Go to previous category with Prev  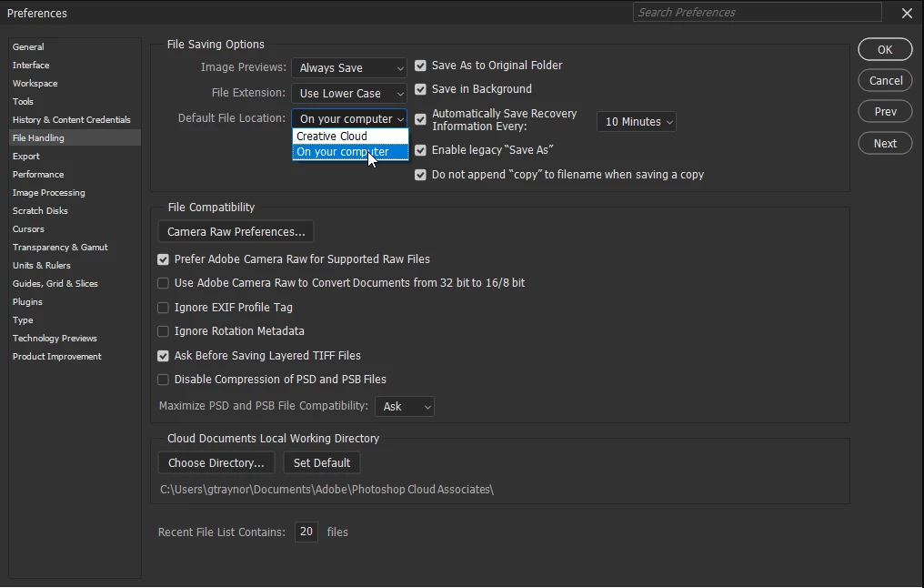885,111
